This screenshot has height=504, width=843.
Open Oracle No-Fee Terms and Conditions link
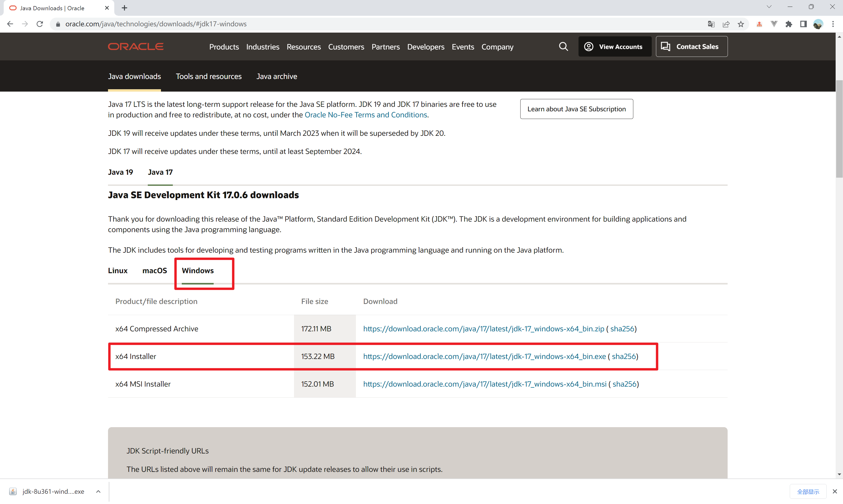pyautogui.click(x=366, y=115)
